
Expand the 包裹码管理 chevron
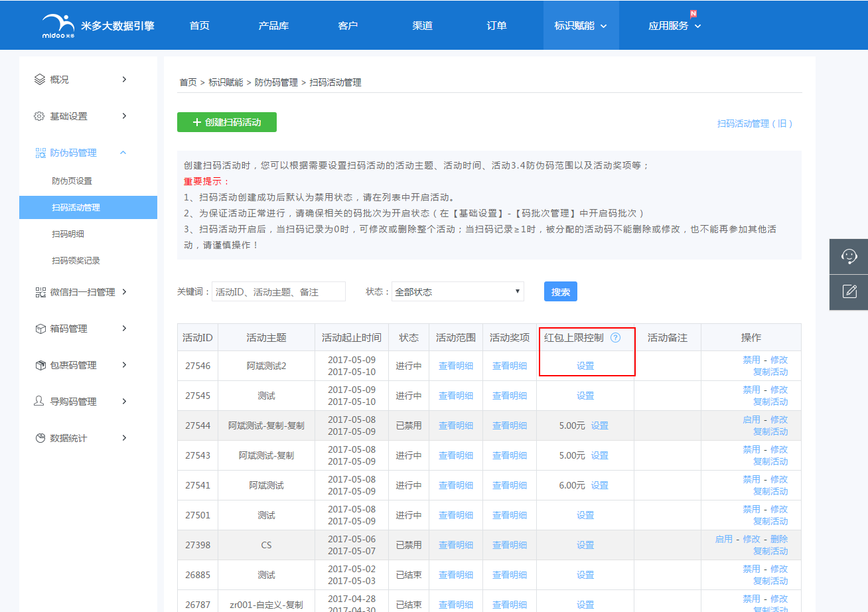tap(124, 365)
